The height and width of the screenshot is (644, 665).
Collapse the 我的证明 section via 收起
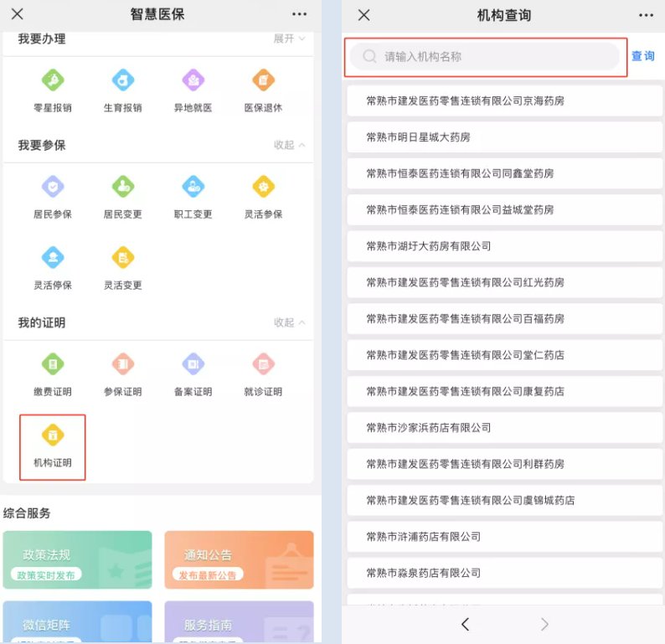(289, 322)
